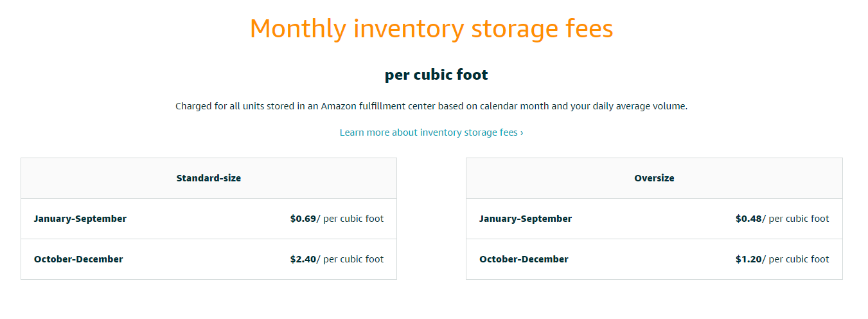This screenshot has width=868, height=319.
Task: Click the chevron after inventory storage fees link
Action: (x=522, y=132)
